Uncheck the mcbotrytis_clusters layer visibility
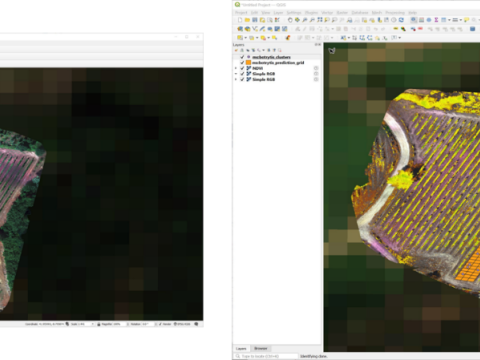The width and height of the screenshot is (480, 360). (x=242, y=57)
